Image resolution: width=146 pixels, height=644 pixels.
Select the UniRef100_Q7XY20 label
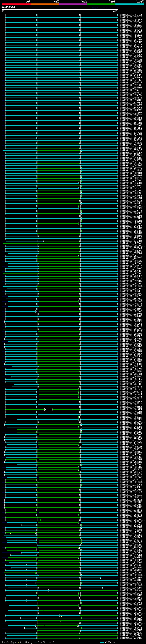[131, 105]
